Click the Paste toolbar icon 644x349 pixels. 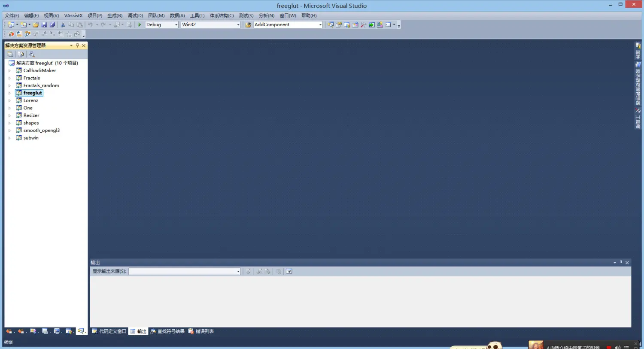click(80, 25)
